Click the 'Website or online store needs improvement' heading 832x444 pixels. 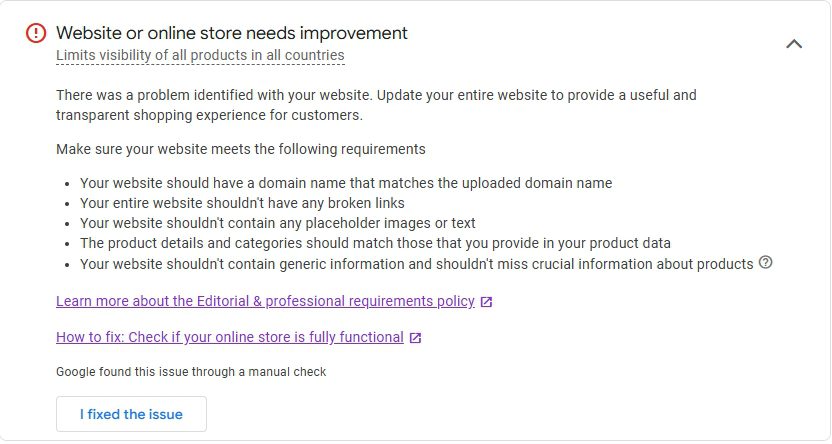232,33
